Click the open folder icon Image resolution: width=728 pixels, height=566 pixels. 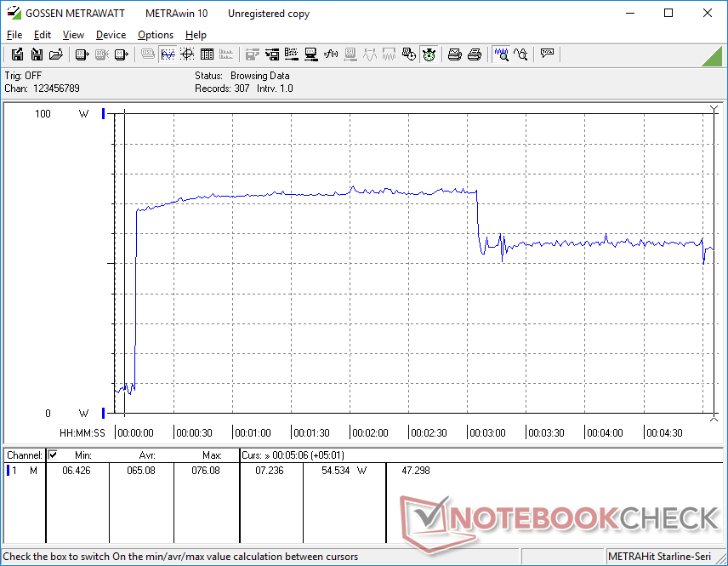click(x=56, y=54)
